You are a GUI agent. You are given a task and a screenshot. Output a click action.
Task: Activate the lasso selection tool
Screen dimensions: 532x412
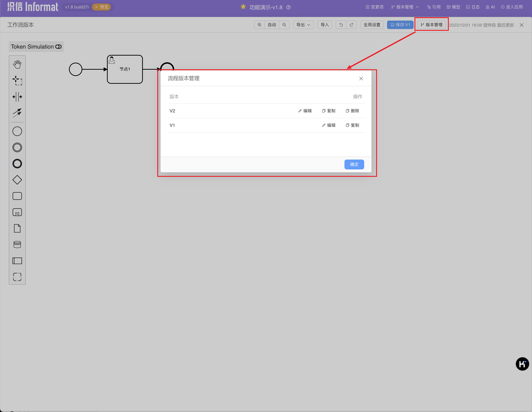pos(17,80)
